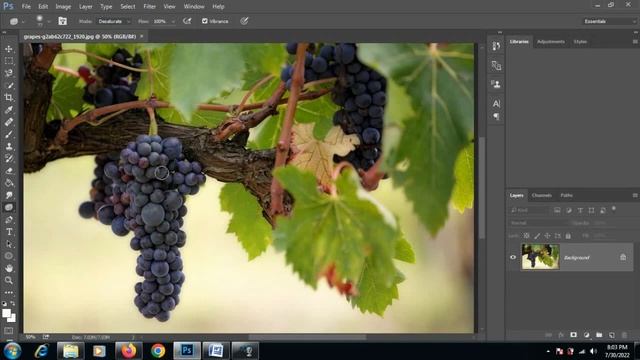Open the File menu

[x=26, y=7]
